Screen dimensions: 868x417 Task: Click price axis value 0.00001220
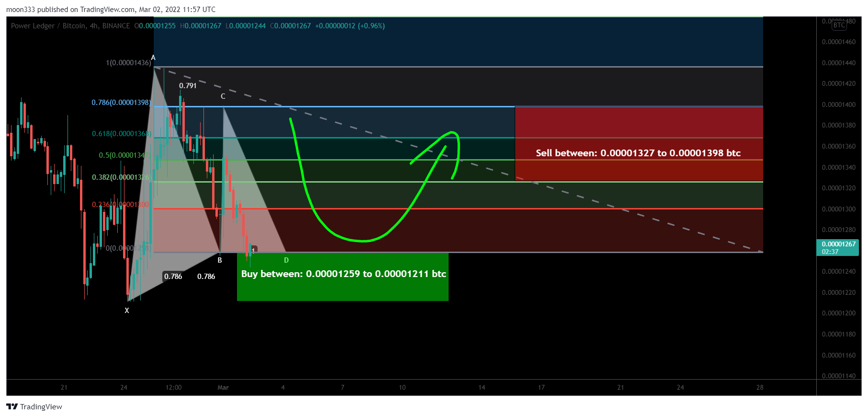pyautogui.click(x=839, y=293)
